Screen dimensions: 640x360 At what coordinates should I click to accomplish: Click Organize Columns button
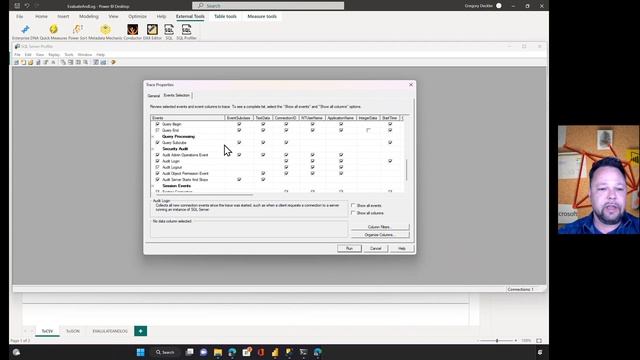(380, 235)
